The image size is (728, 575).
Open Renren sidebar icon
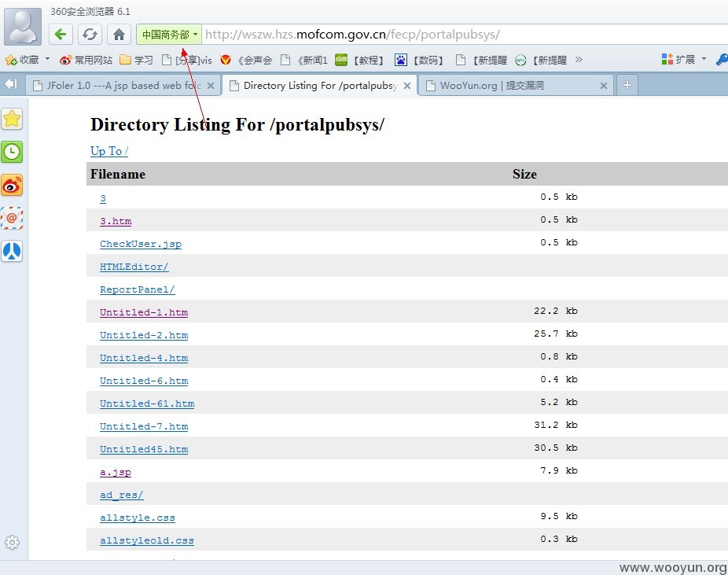coord(12,251)
